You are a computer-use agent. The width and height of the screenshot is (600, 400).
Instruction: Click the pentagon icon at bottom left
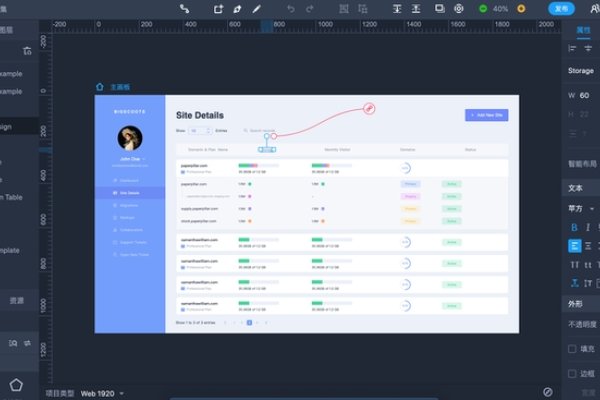pos(16,384)
